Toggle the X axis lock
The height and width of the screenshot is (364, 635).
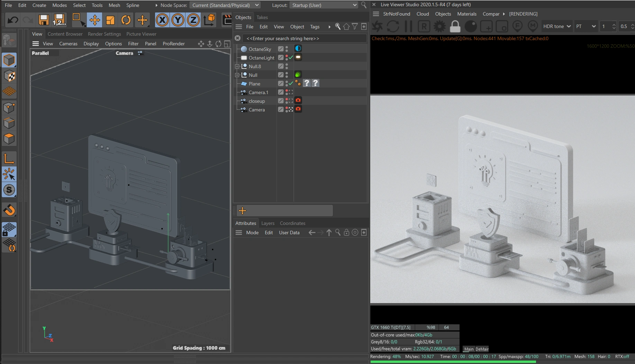pyautogui.click(x=162, y=20)
